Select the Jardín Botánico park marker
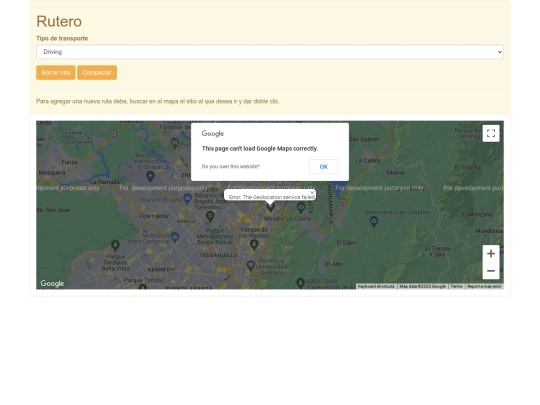Viewport: 540px width, 405px height. [210, 216]
